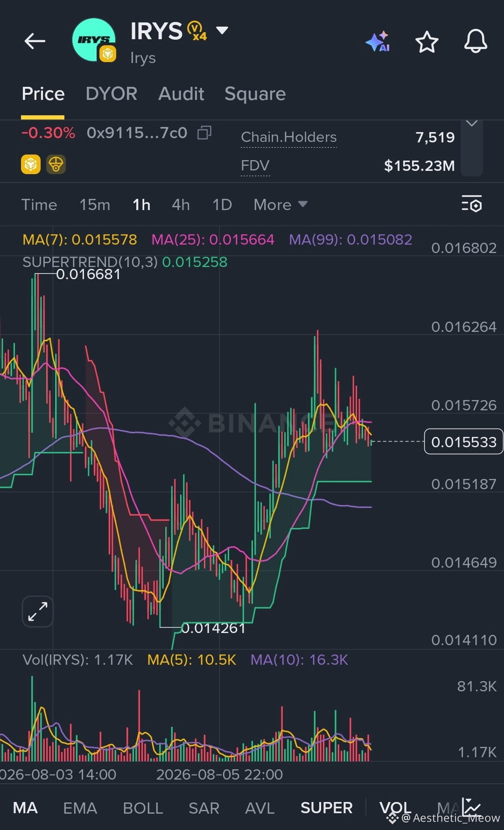504x830 pixels.
Task: Tap the MA(7) value label
Action: (80, 239)
